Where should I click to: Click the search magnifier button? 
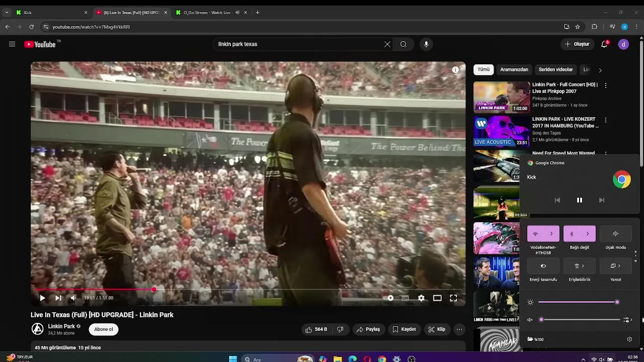tap(404, 44)
